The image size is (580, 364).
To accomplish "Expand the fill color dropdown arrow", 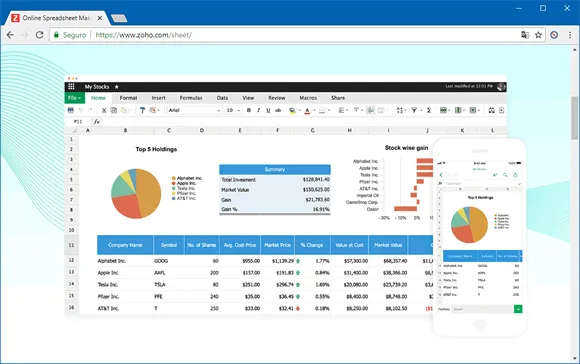I will [x=300, y=110].
